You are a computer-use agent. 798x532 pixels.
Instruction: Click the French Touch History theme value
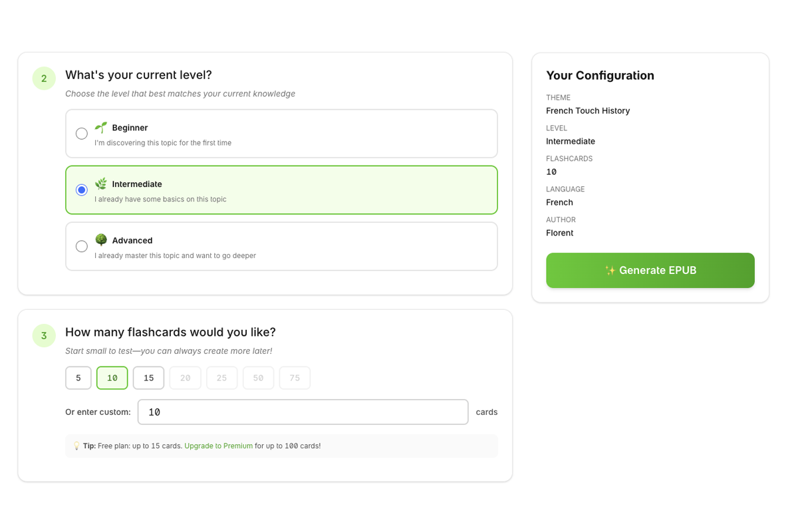(x=588, y=110)
